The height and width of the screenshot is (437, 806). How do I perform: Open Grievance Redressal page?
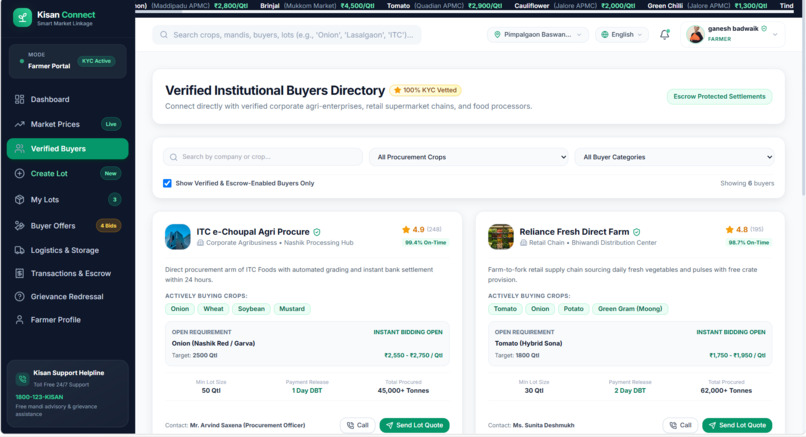(x=67, y=297)
